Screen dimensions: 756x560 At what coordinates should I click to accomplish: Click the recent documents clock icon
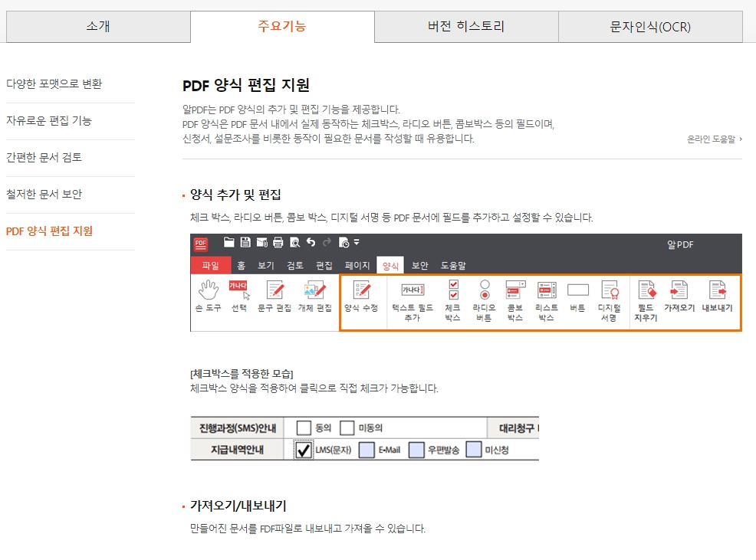(x=343, y=242)
